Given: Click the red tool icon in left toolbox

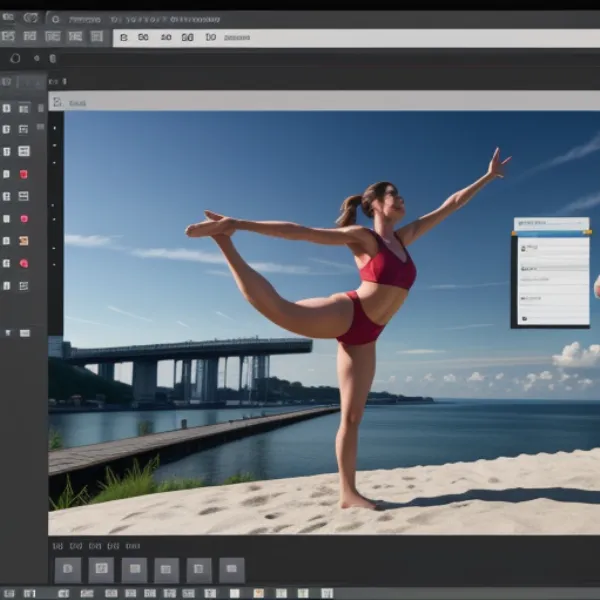Looking at the screenshot, I should pyautogui.click(x=24, y=174).
